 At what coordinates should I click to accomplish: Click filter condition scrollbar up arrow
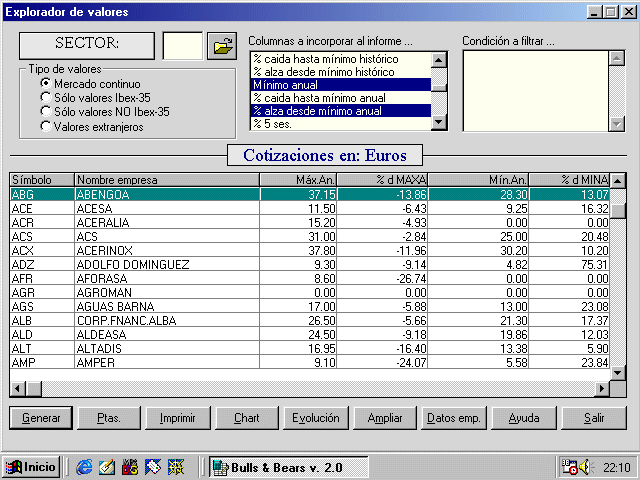(x=616, y=59)
